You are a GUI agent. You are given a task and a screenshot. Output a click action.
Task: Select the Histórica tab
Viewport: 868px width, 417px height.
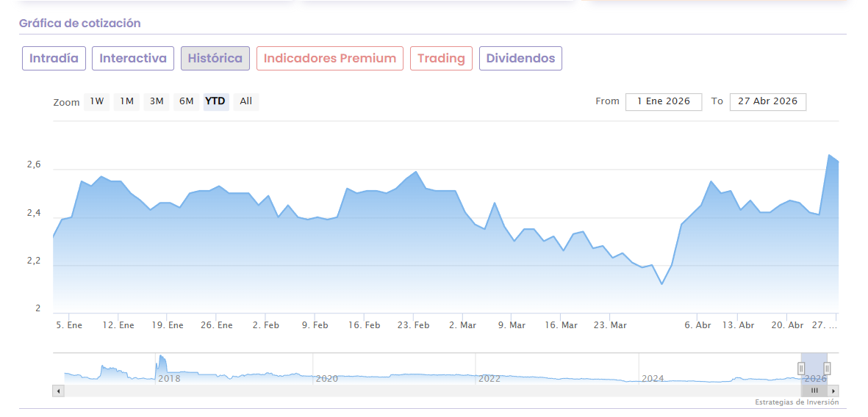(x=215, y=59)
